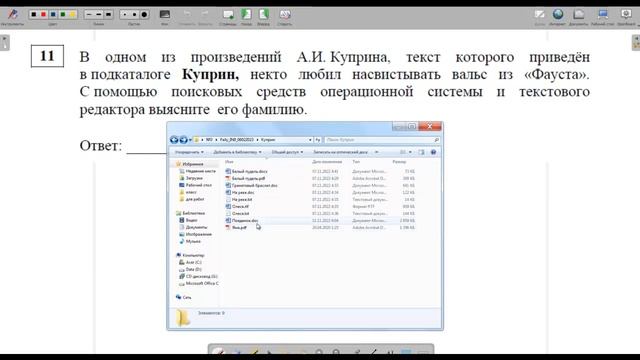The width and height of the screenshot is (640, 360).
Task: Refresh the Explorer folder view
Action: (318, 140)
